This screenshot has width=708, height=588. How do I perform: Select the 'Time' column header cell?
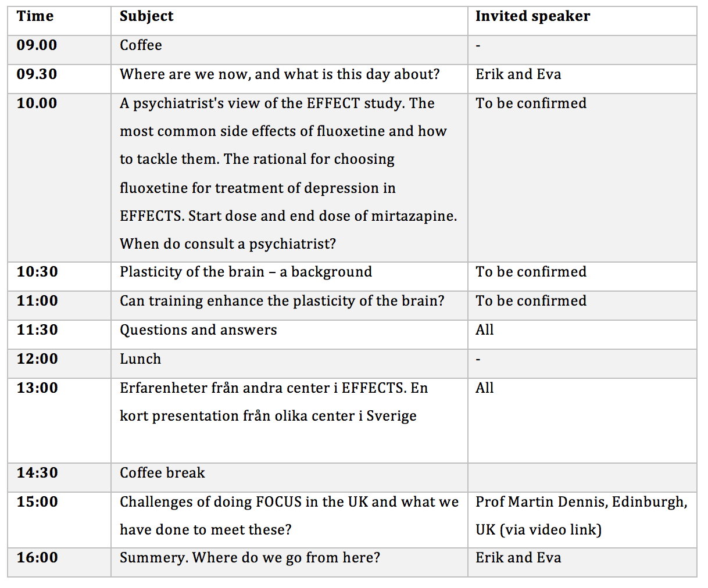pyautogui.click(x=59, y=21)
